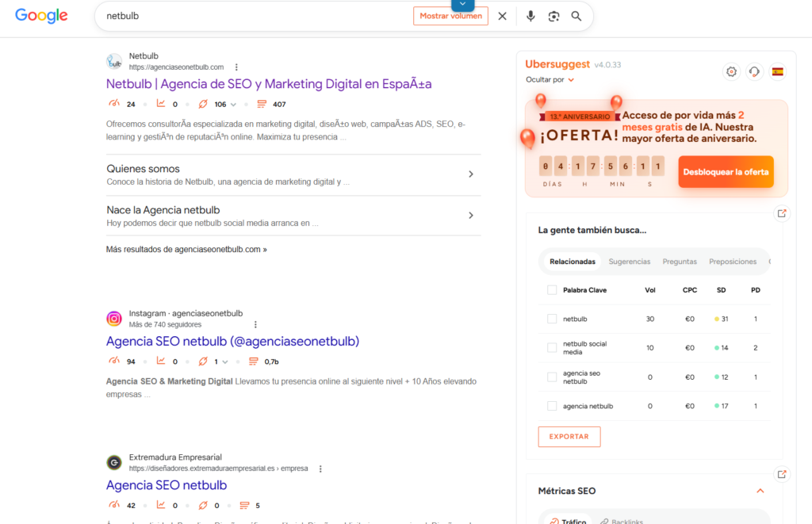The width and height of the screenshot is (812, 524).
Task: Open Ubersuggest support headset icon
Action: (x=755, y=71)
